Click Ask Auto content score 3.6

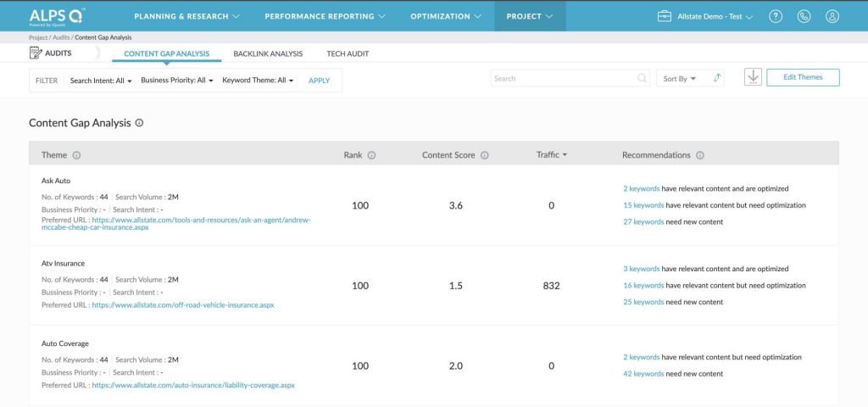point(455,205)
